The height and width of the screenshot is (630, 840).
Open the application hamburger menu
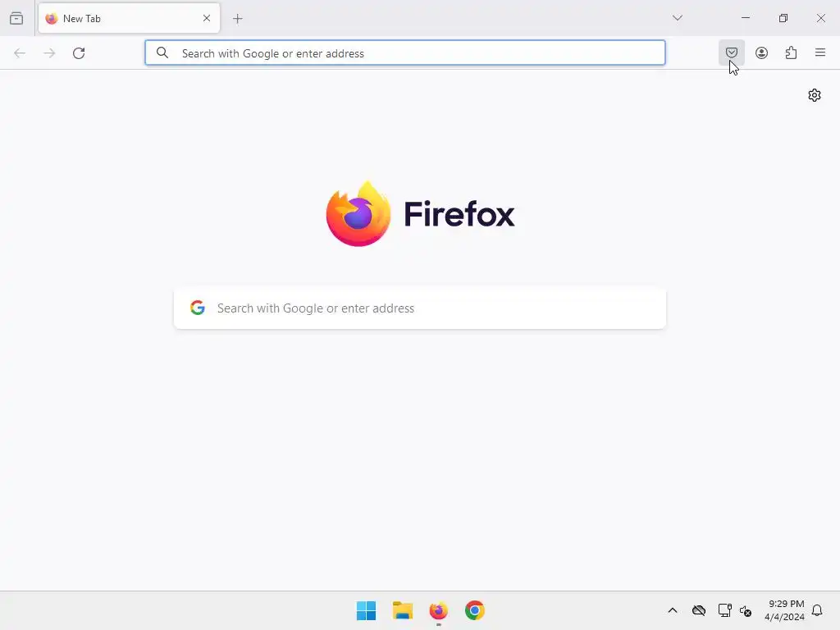coord(820,52)
